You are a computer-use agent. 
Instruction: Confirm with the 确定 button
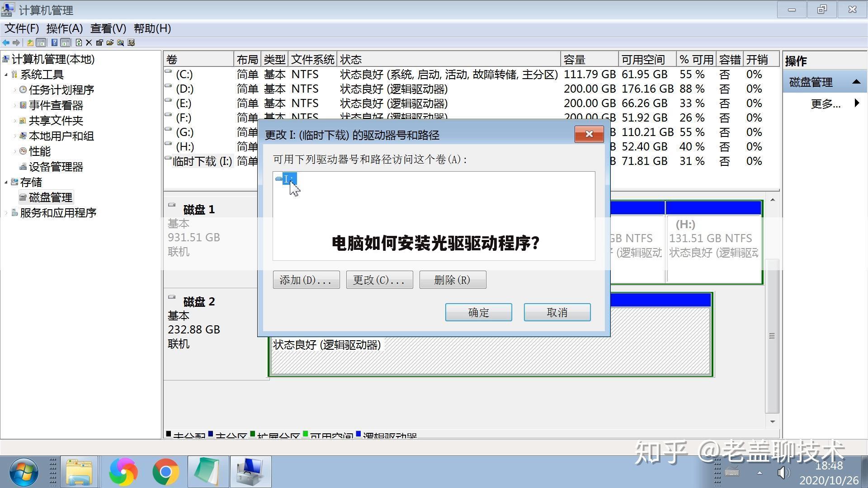point(478,312)
